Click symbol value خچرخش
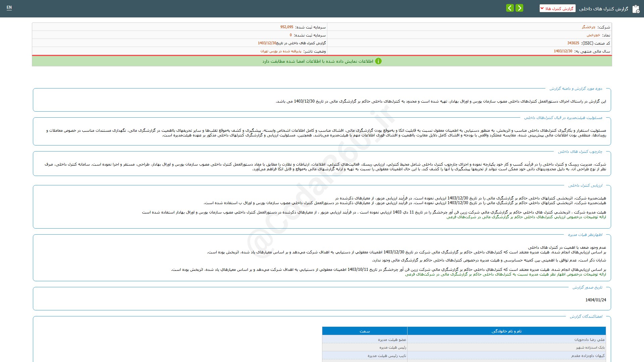This screenshot has width=644, height=362. 593,35
